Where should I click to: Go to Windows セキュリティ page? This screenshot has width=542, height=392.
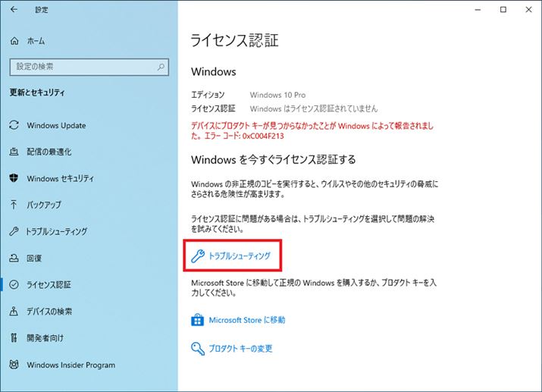(x=60, y=178)
